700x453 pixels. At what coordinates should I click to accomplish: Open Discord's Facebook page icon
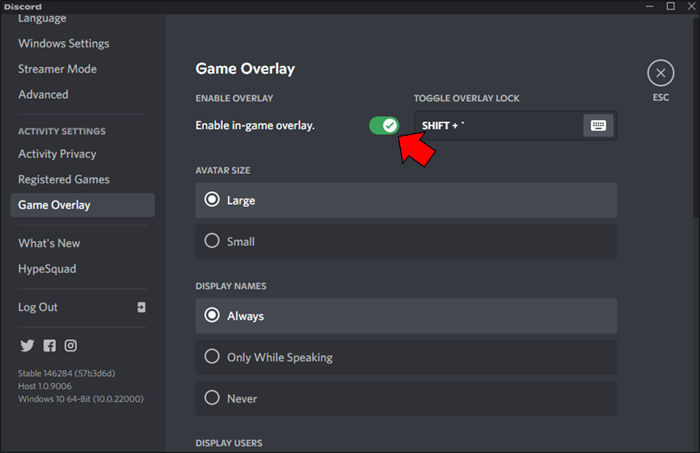pyautogui.click(x=49, y=346)
